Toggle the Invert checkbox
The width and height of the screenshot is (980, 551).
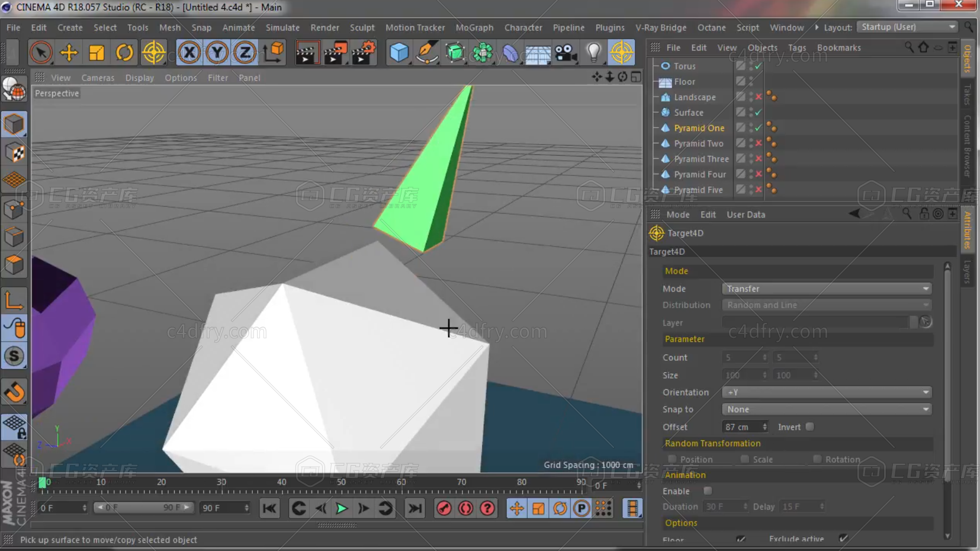pos(809,427)
